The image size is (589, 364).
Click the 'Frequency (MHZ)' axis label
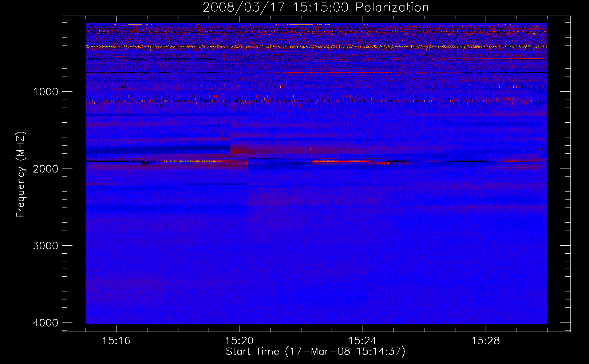click(x=21, y=174)
